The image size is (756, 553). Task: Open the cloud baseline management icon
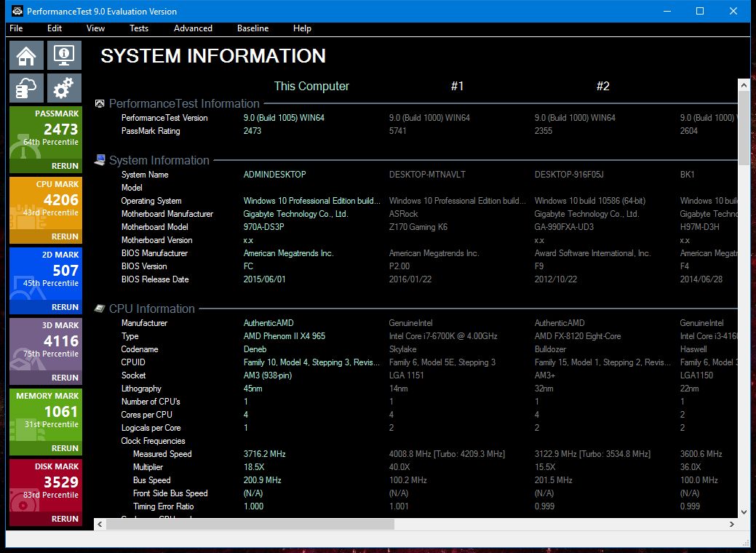(x=26, y=88)
